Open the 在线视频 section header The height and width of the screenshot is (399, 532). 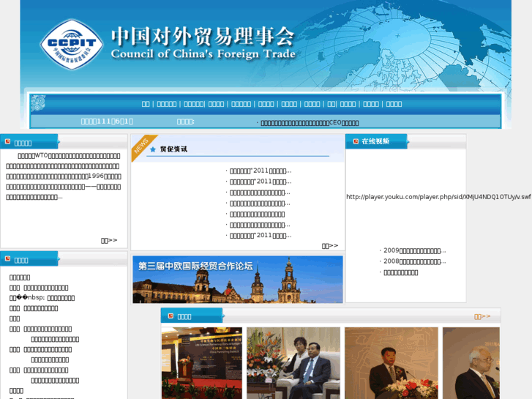(375, 141)
